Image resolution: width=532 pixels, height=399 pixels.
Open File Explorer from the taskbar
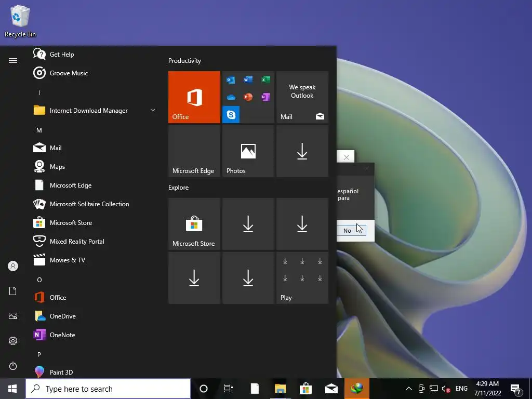pyautogui.click(x=280, y=389)
